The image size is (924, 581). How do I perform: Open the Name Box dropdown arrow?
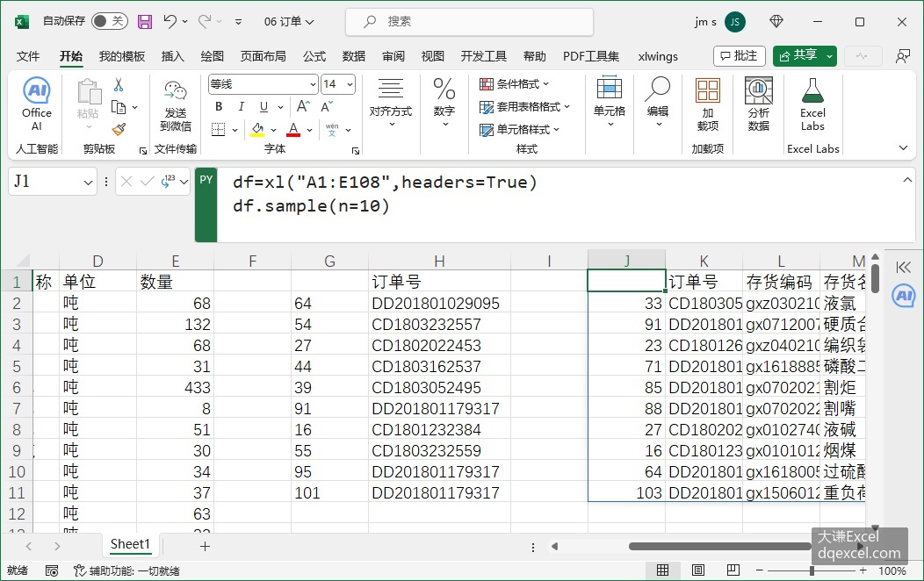click(x=88, y=183)
